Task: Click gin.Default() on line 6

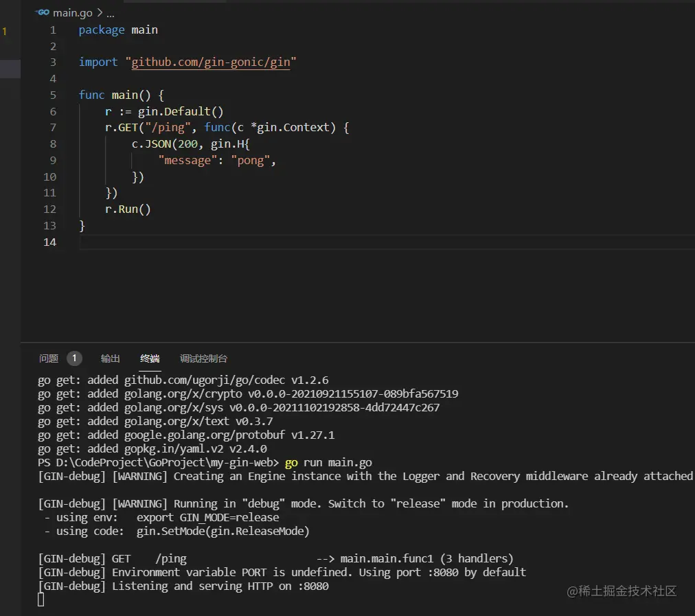Action: (181, 112)
